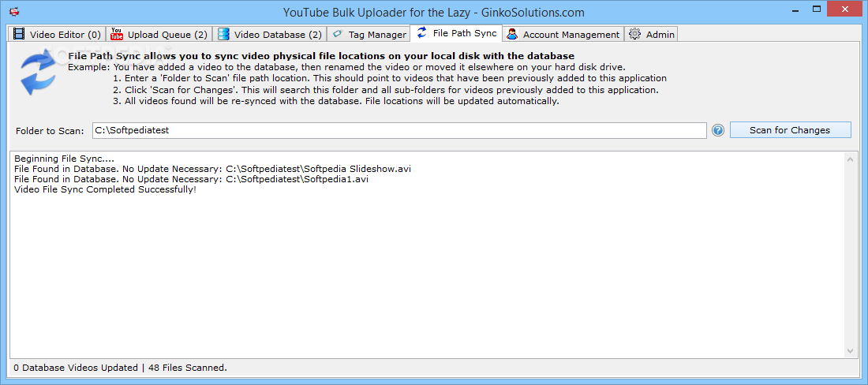Open the blue help question mark icon
The width and height of the screenshot is (868, 385).
718,130
